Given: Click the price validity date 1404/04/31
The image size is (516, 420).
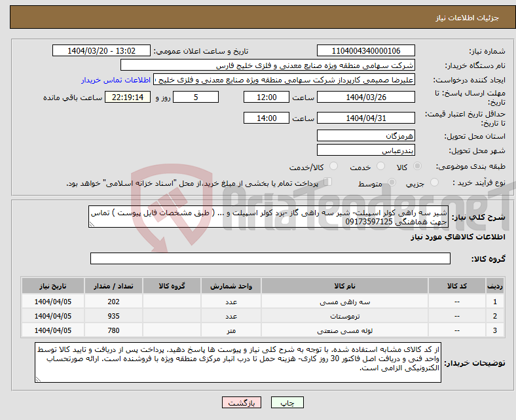Looking at the screenshot, I should click(x=366, y=118).
